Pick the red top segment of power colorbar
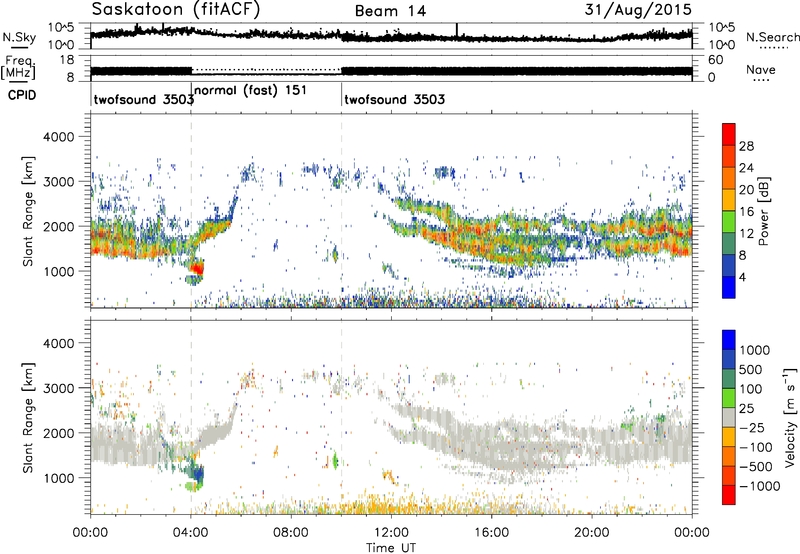Viewport: 800px width, 554px height. tap(729, 134)
